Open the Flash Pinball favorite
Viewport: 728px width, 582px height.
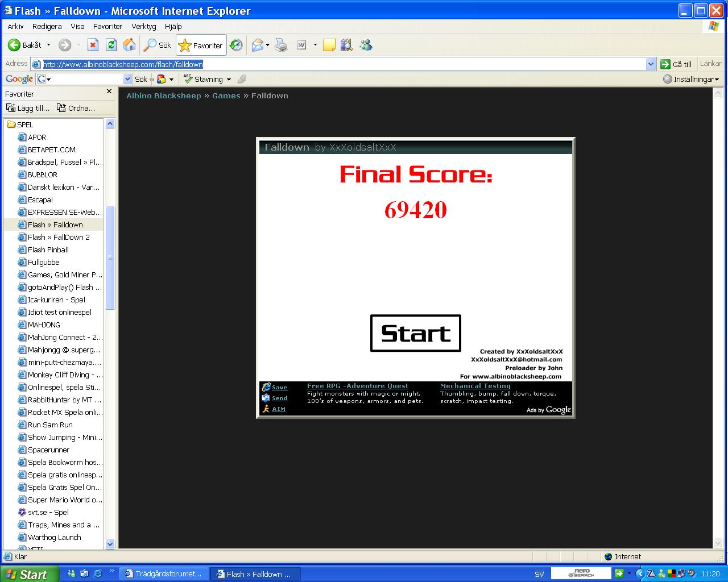click(48, 250)
